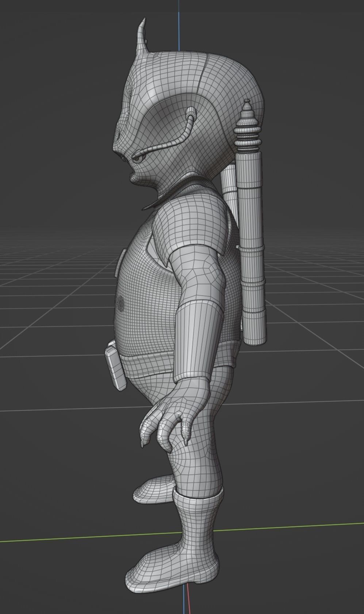Select the pouch attached to the belt

(x=115, y=368)
